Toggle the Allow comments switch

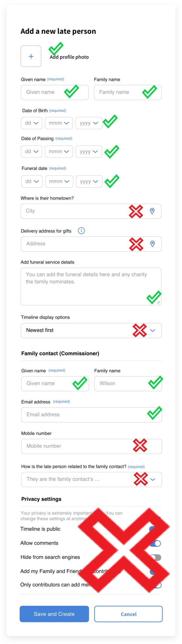click(156, 543)
